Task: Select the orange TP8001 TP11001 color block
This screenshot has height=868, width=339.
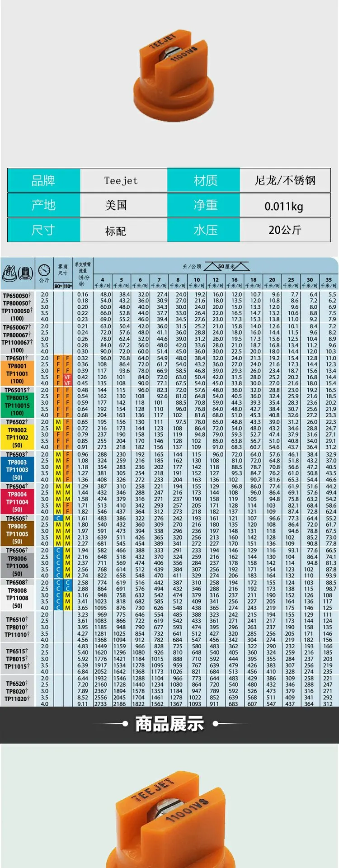Action: pos(17,374)
